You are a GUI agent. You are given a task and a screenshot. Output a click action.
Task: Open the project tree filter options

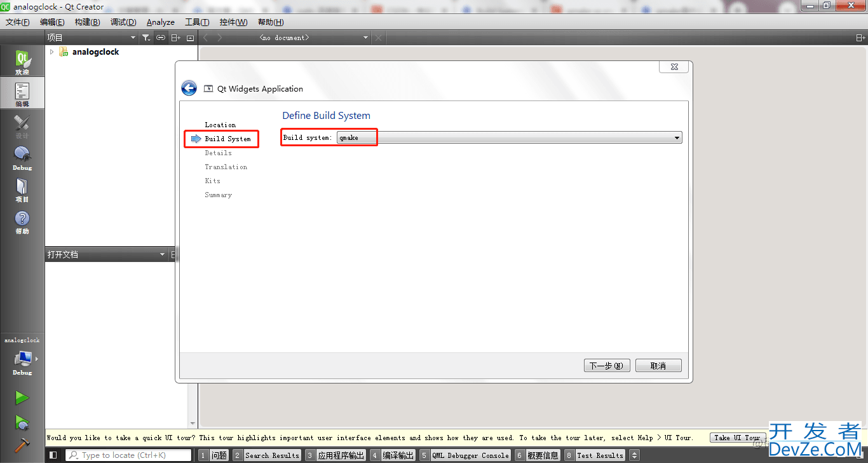click(146, 38)
